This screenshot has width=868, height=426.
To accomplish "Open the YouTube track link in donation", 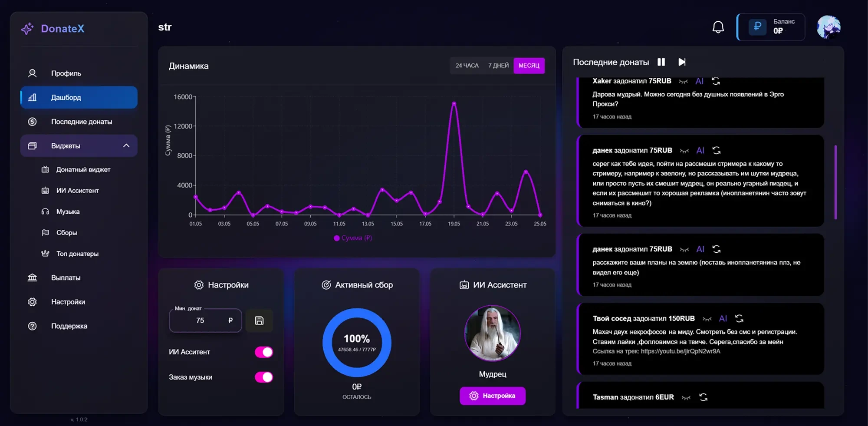I will [x=681, y=351].
